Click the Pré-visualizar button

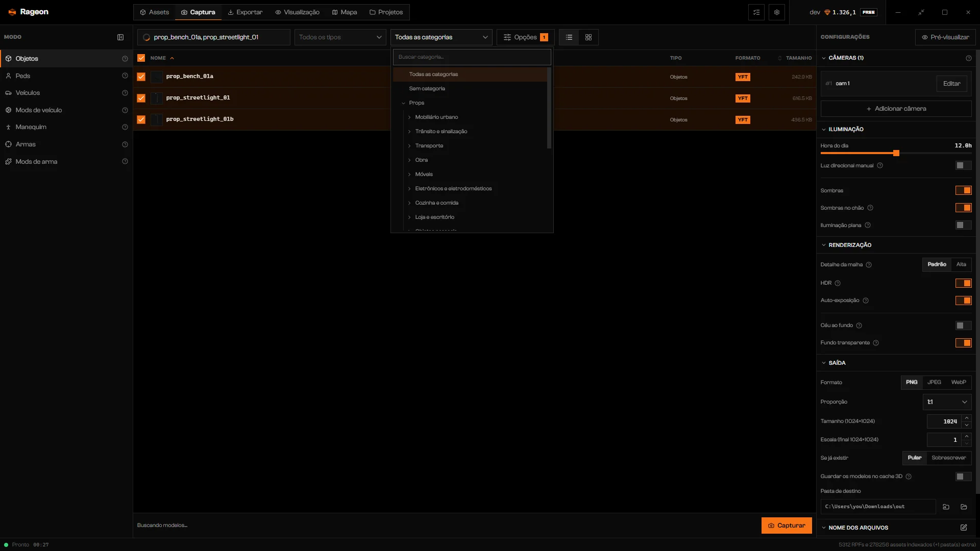coord(945,37)
